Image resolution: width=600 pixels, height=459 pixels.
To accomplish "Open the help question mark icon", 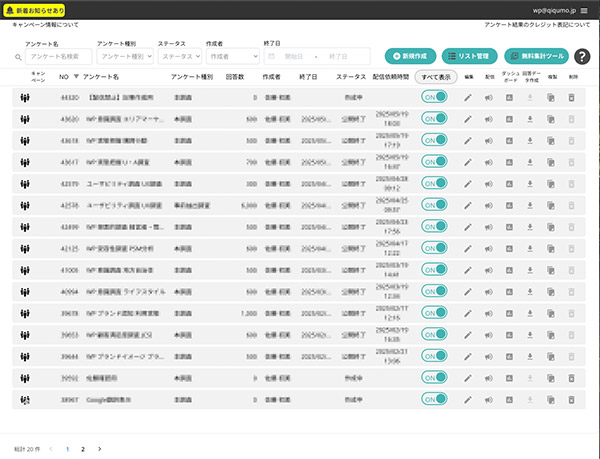I will coord(582,57).
